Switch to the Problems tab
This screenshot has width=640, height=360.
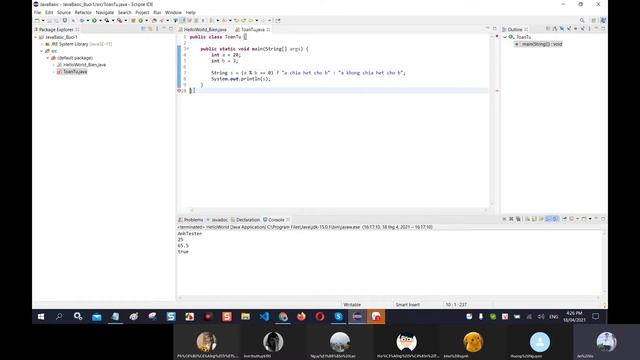tap(191, 220)
